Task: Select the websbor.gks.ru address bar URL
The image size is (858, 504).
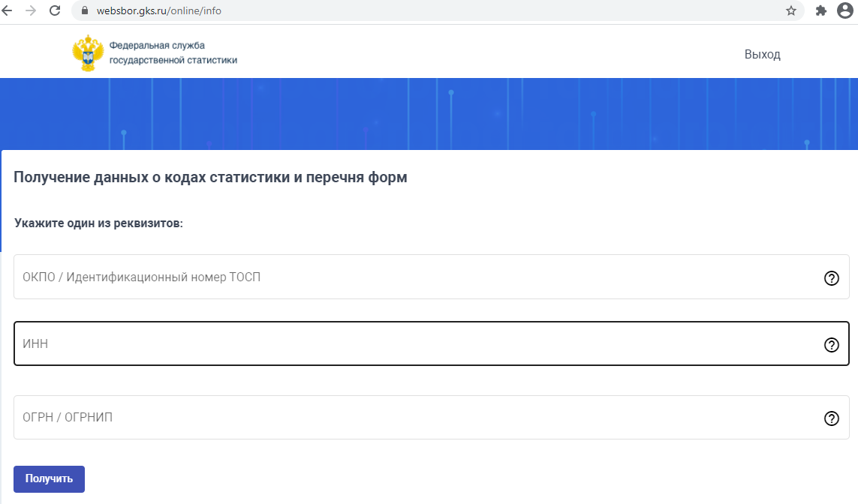Action: pos(158,10)
